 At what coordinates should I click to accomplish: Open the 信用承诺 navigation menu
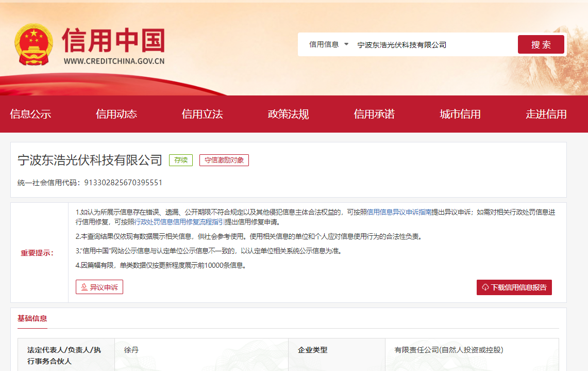pyautogui.click(x=374, y=114)
